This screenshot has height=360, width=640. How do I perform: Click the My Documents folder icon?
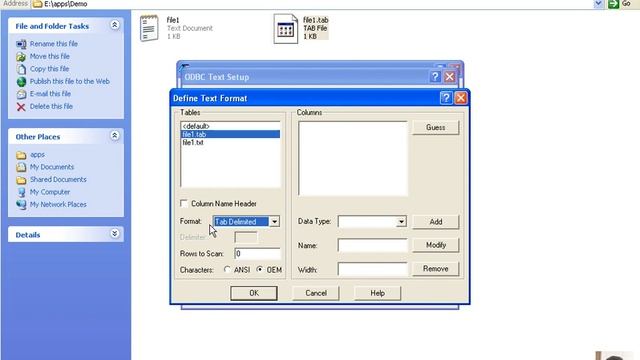(x=21, y=167)
